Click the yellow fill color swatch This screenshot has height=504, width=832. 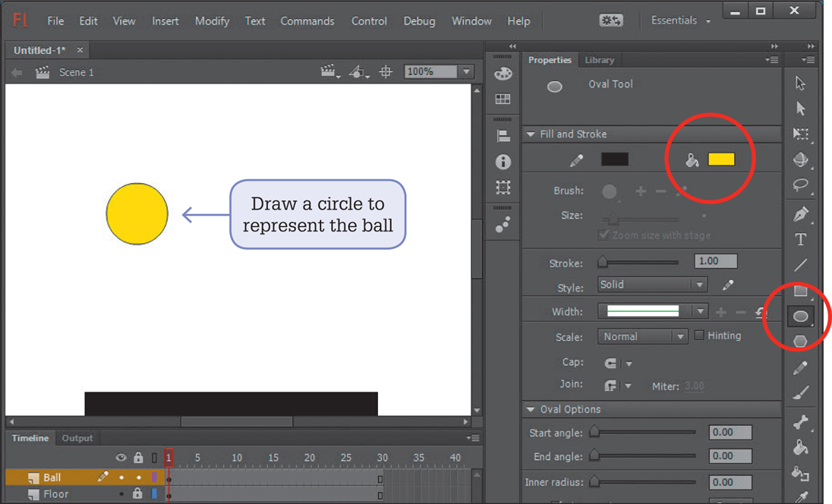coord(721,159)
